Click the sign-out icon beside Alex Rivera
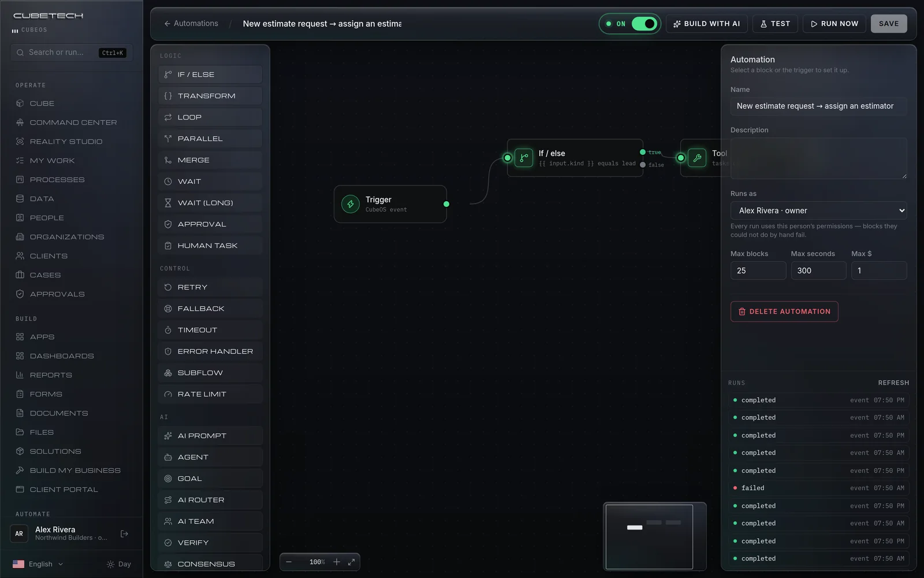Viewport: 924px width, 578px height. 124,533
